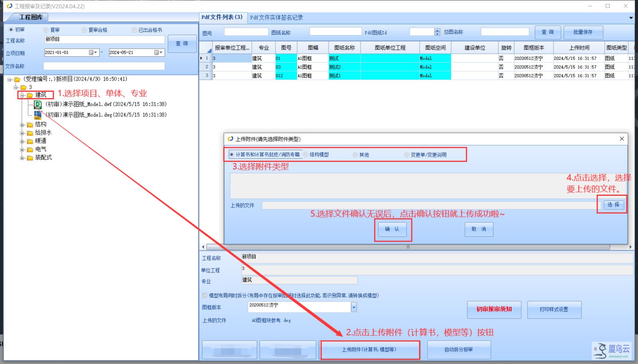Expand the 装配式 tree node
The height and width of the screenshot is (364, 638).
pos(22,158)
